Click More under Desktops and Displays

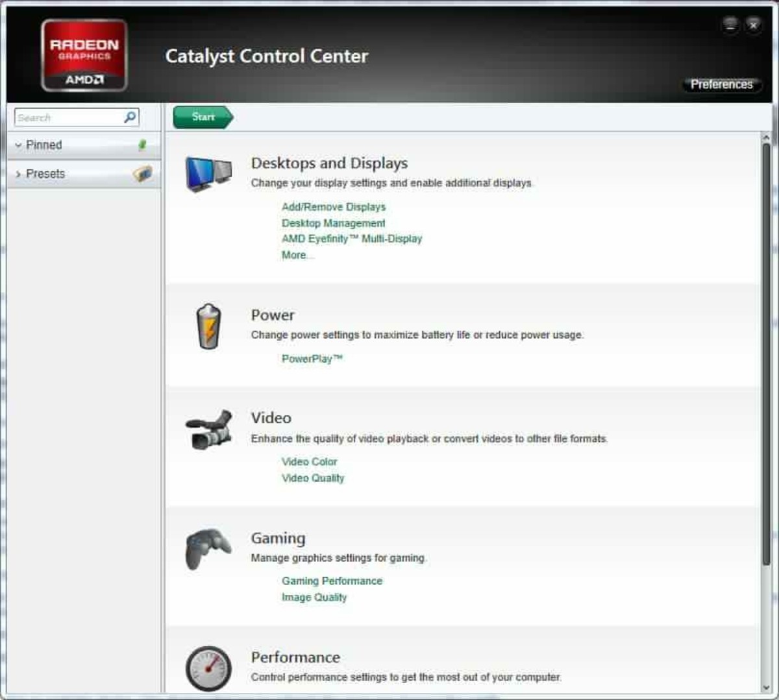[x=297, y=255]
